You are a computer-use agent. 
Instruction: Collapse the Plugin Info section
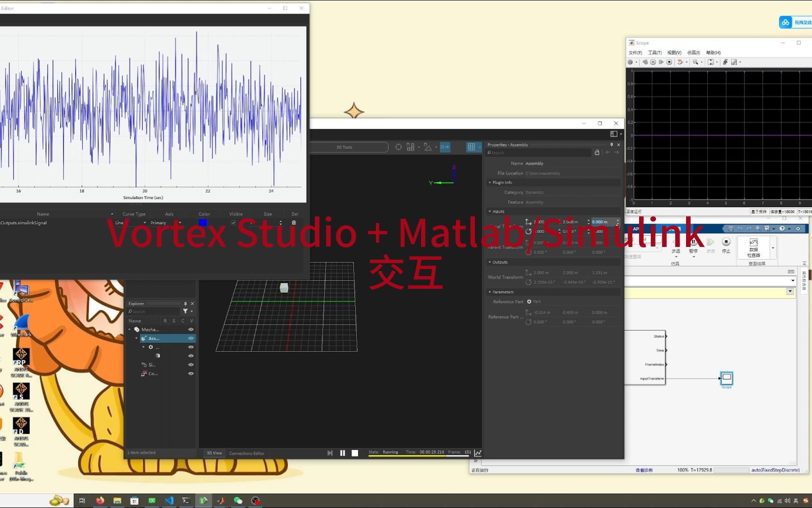point(490,183)
